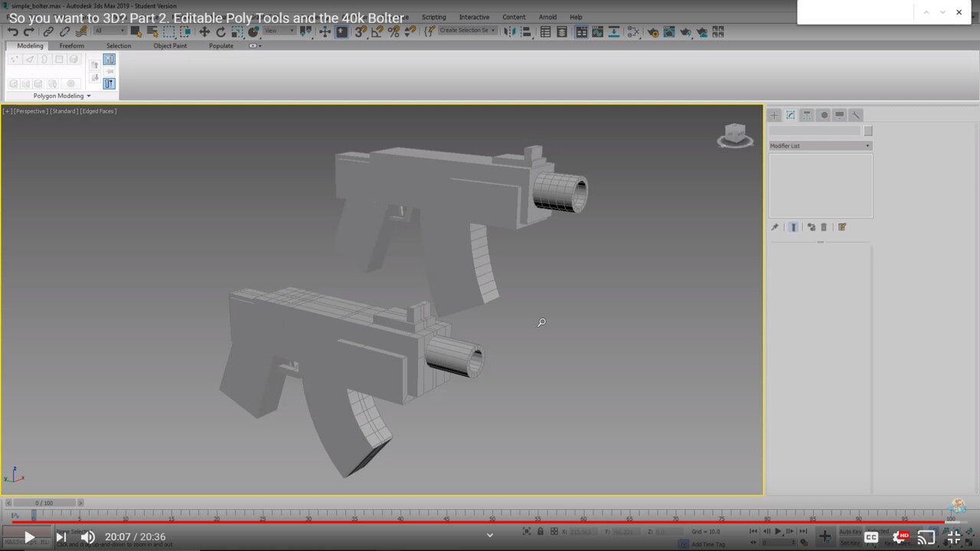The width and height of the screenshot is (980, 551).
Task: Open Select by Name list icon
Action: [x=152, y=31]
